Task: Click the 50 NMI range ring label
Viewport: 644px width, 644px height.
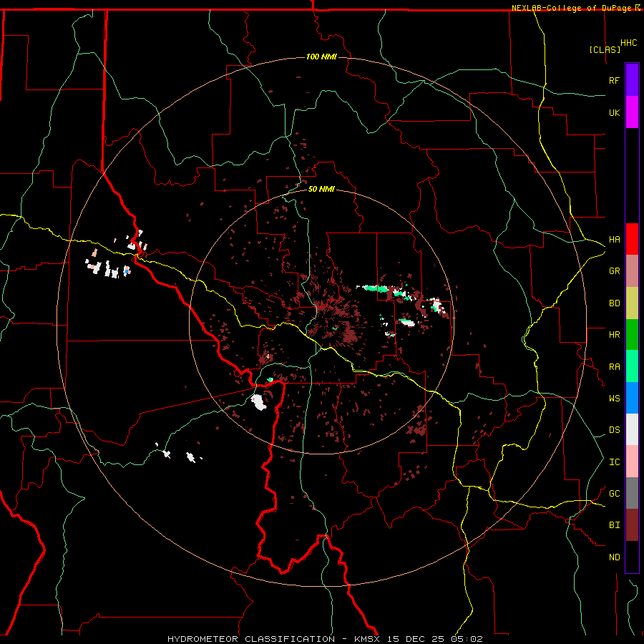Action: 321,189
